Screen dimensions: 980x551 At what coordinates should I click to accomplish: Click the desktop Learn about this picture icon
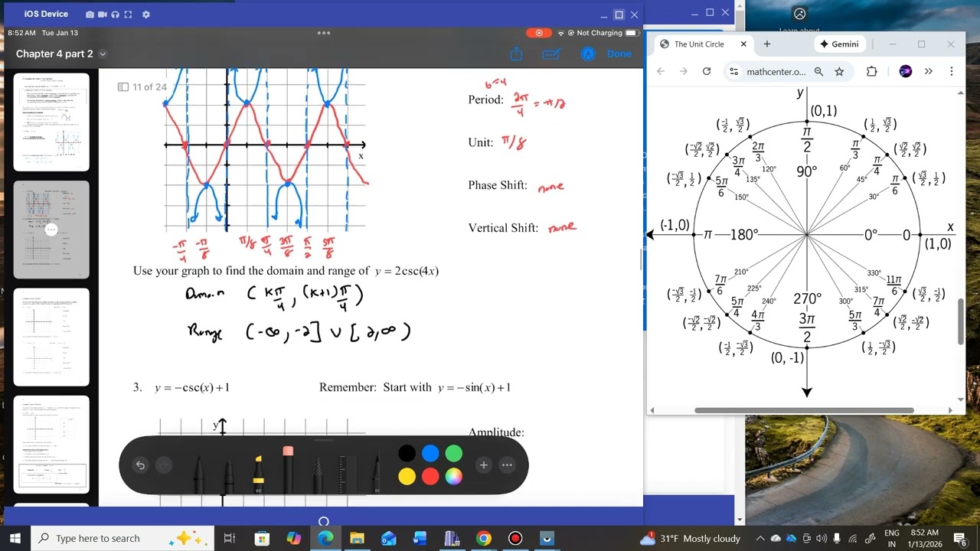pos(800,14)
